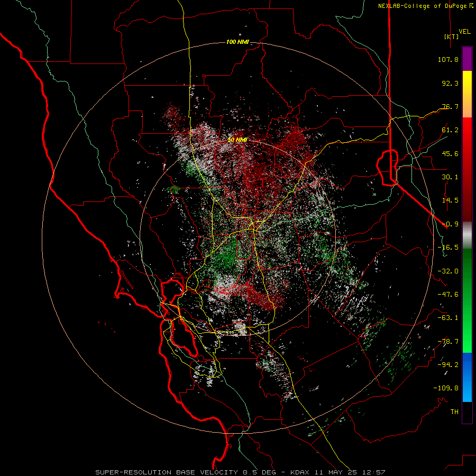The width and height of the screenshot is (476, 476).
Task: Pick the gray near-zero segment of color bar
Action: [467, 235]
